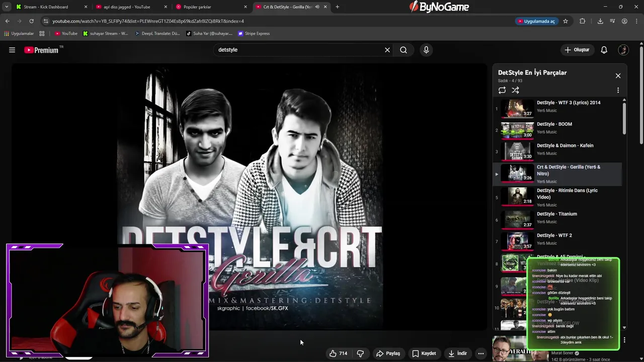Open Suha Yar TikTok bookmark

(x=209, y=34)
